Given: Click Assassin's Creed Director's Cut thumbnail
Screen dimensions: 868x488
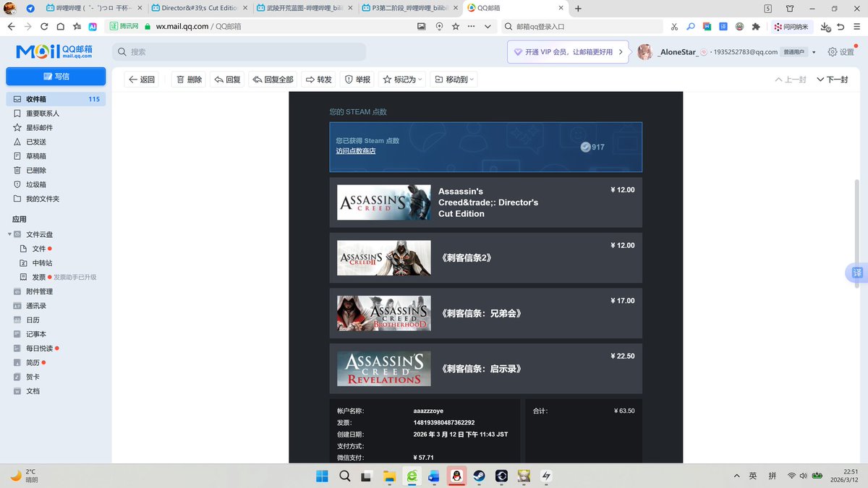Looking at the screenshot, I should click(x=384, y=202).
